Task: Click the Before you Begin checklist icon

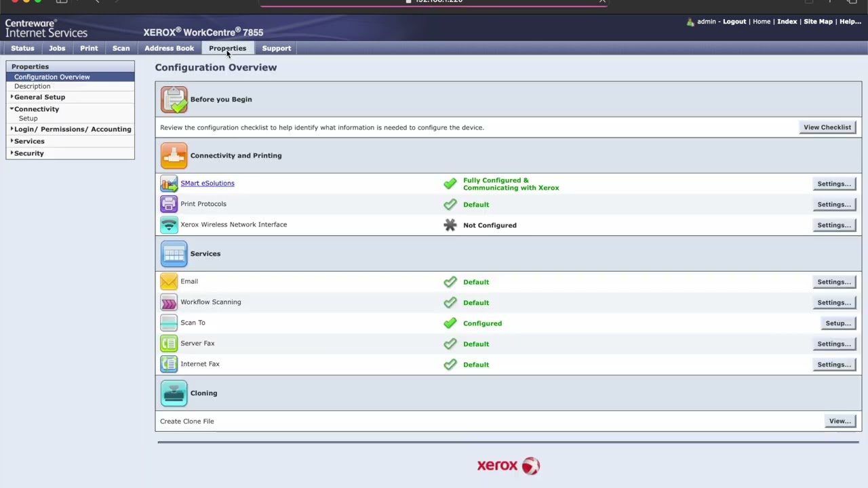Action: [x=174, y=100]
